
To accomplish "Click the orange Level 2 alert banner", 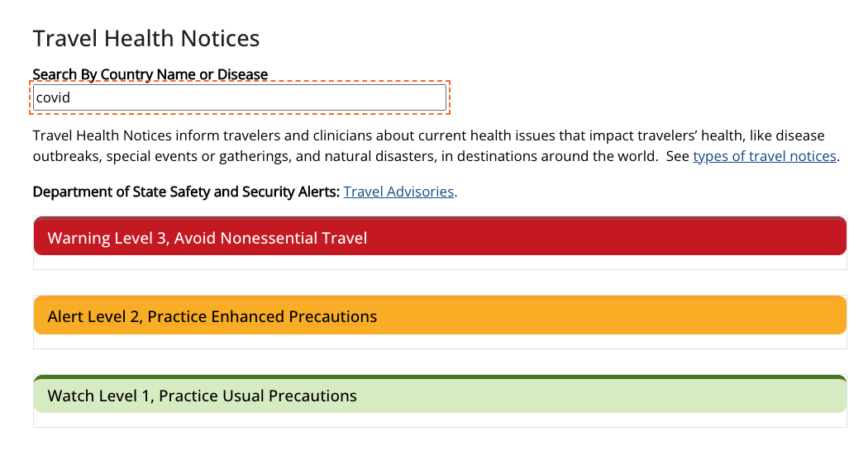I will pos(579,316).
